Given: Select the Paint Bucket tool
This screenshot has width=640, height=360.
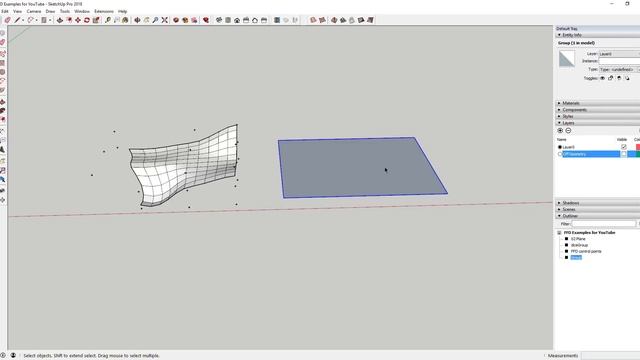Looking at the screenshot, I should click(126, 20).
